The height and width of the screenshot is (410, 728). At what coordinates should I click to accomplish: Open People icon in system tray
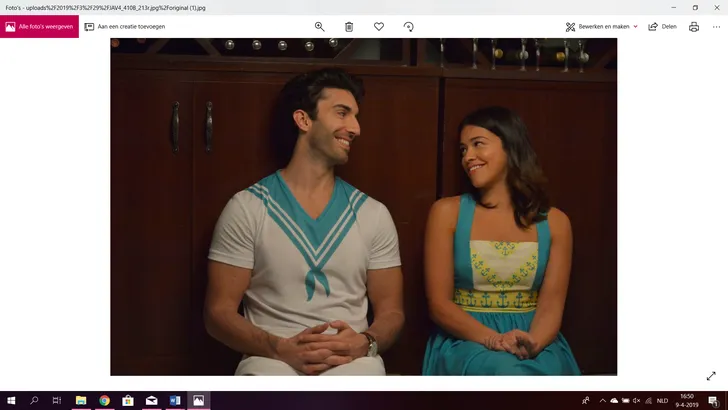click(x=586, y=400)
